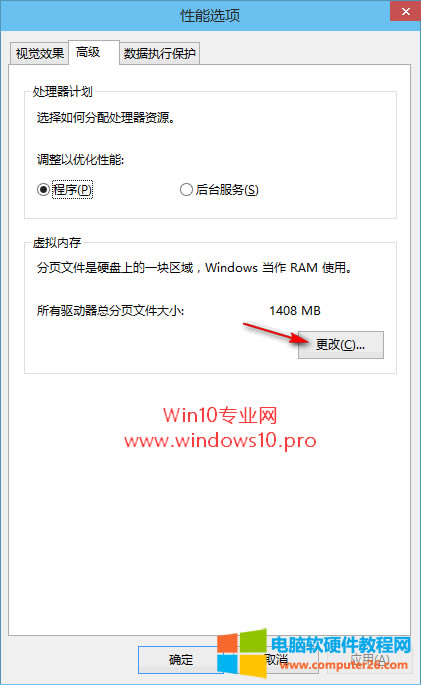Click the Windows logo watermark icon
Image resolution: width=421 pixels, height=685 pixels.
pyautogui.click(x=242, y=654)
